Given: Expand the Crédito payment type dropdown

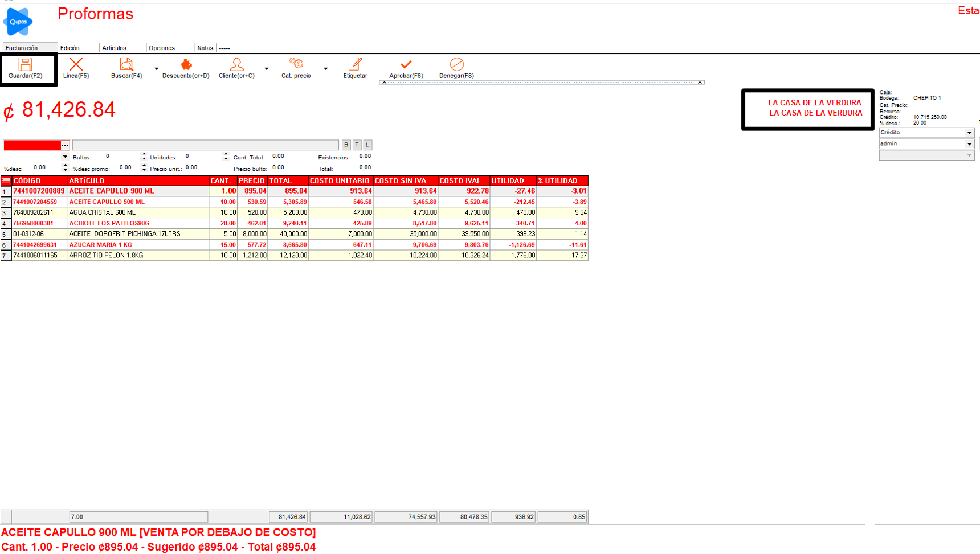Looking at the screenshot, I should tap(969, 133).
